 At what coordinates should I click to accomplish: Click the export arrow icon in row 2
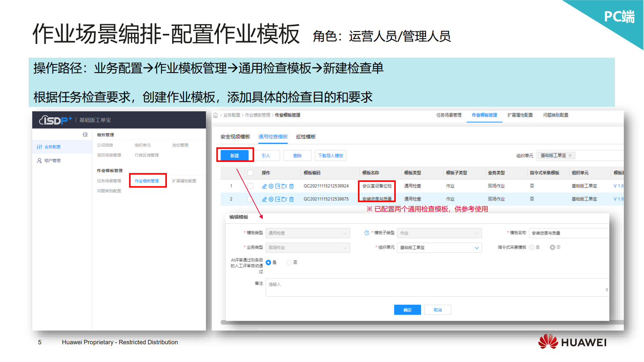[278, 199]
